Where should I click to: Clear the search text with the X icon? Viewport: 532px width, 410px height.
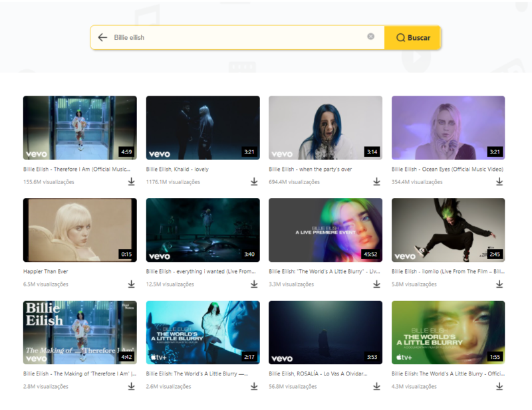pyautogui.click(x=371, y=37)
